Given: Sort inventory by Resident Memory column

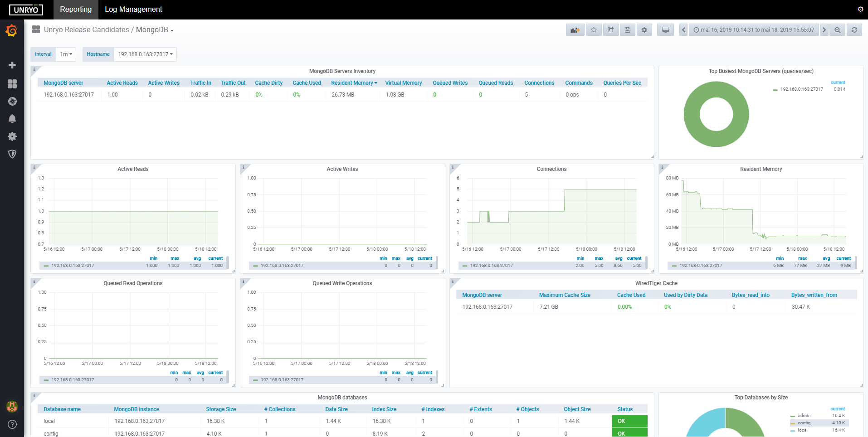Looking at the screenshot, I should tap(354, 83).
